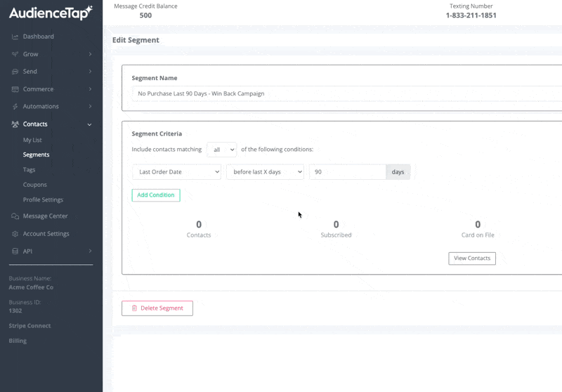
Task: Click the Add Condition button
Action: point(156,195)
